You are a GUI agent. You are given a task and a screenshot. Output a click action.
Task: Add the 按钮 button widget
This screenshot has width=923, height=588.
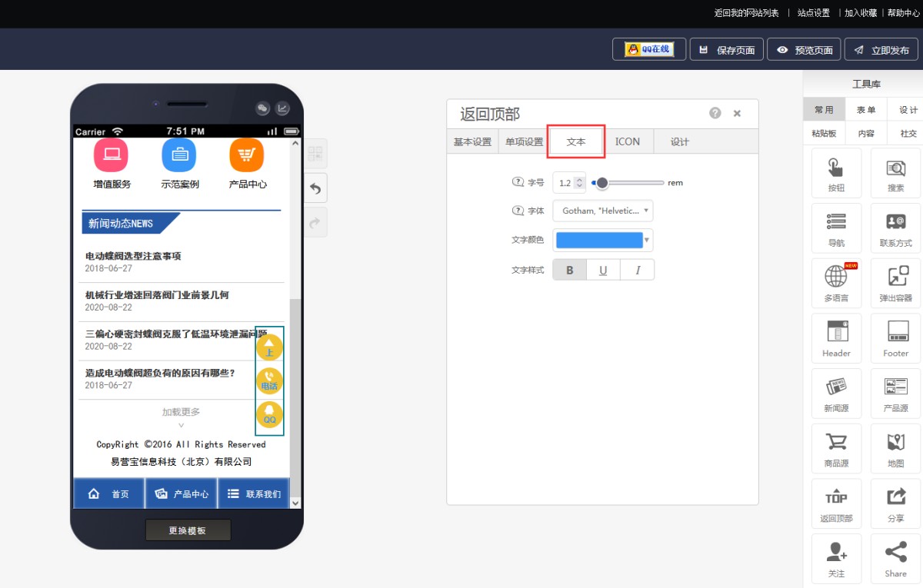point(836,174)
